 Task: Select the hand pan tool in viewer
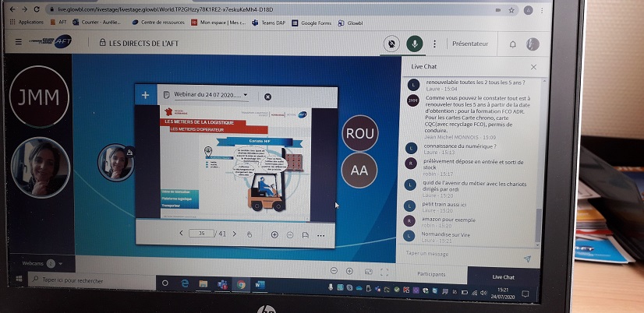(x=249, y=234)
